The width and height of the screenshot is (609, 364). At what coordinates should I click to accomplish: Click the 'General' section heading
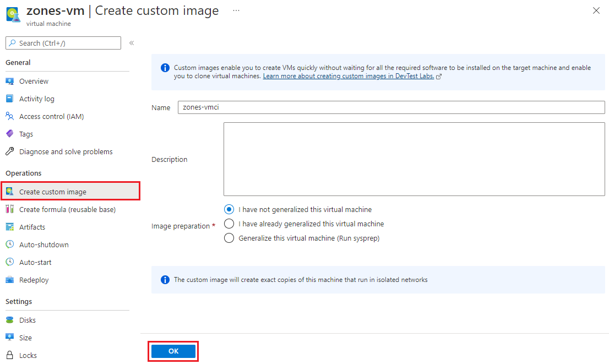coord(18,63)
